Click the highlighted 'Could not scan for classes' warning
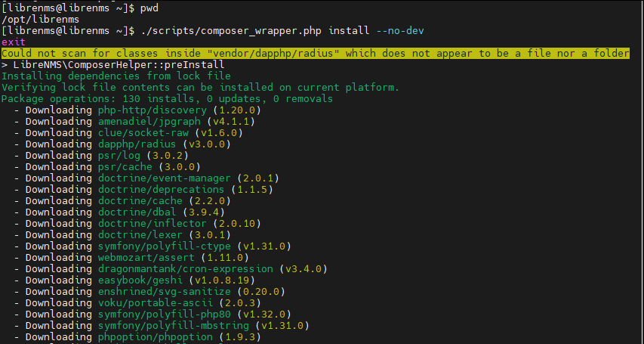 pyautogui.click(x=316, y=54)
